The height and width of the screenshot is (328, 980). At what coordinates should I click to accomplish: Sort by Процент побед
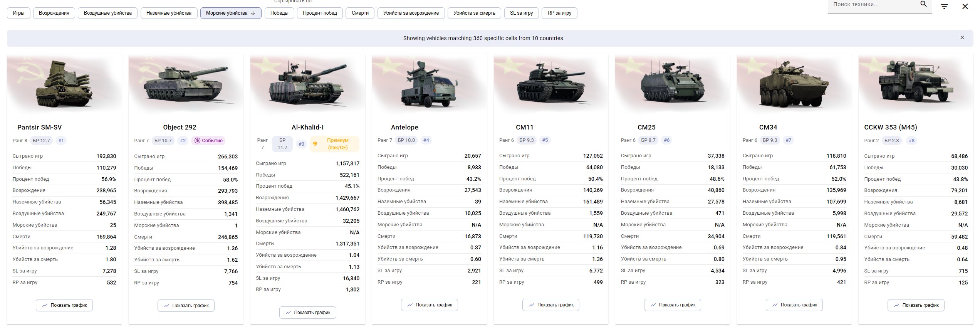pyautogui.click(x=319, y=13)
